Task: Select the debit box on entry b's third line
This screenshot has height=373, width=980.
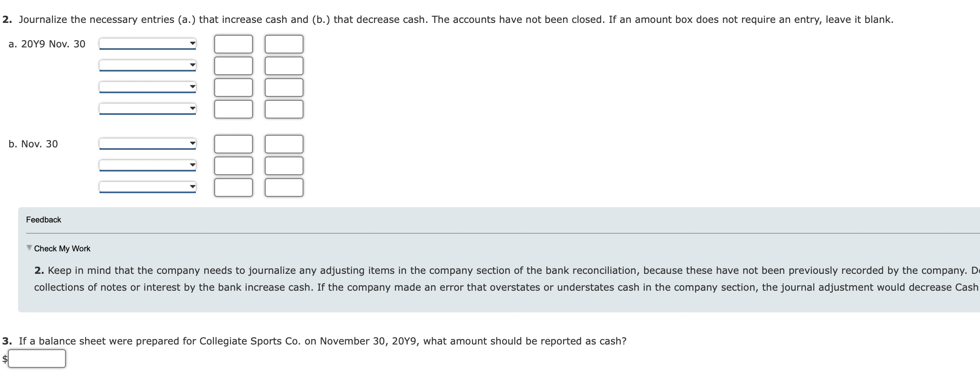Action: point(233,187)
